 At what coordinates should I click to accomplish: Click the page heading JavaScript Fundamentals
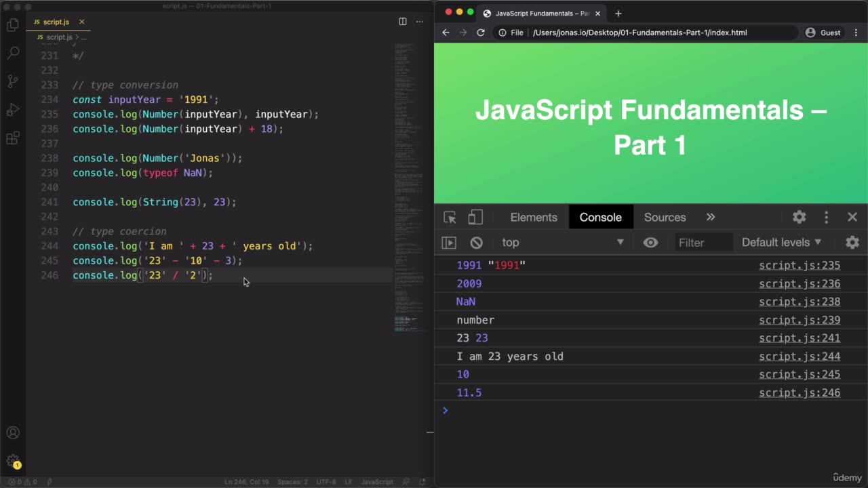pos(651,127)
